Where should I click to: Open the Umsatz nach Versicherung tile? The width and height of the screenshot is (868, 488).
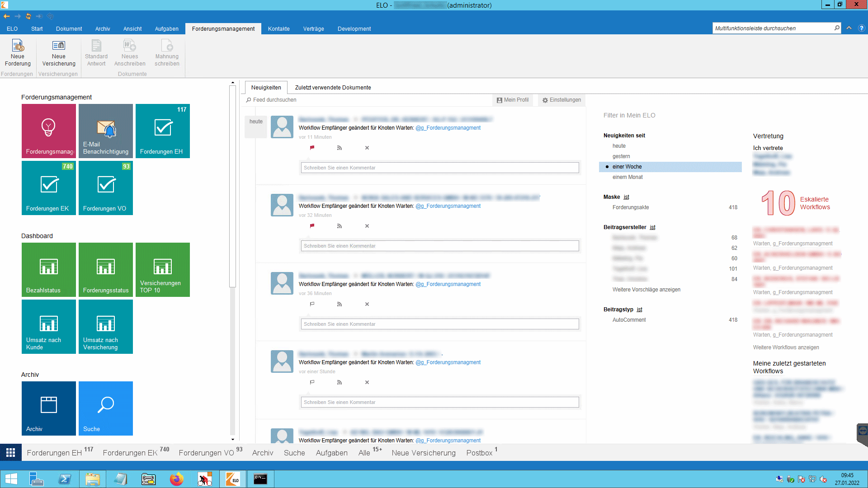(x=106, y=327)
